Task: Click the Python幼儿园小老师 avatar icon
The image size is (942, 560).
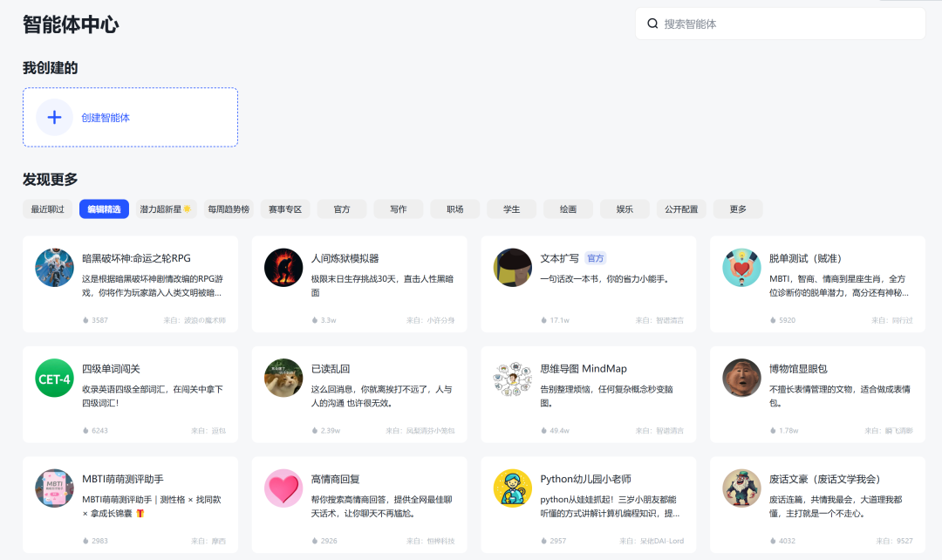Action: 512,488
